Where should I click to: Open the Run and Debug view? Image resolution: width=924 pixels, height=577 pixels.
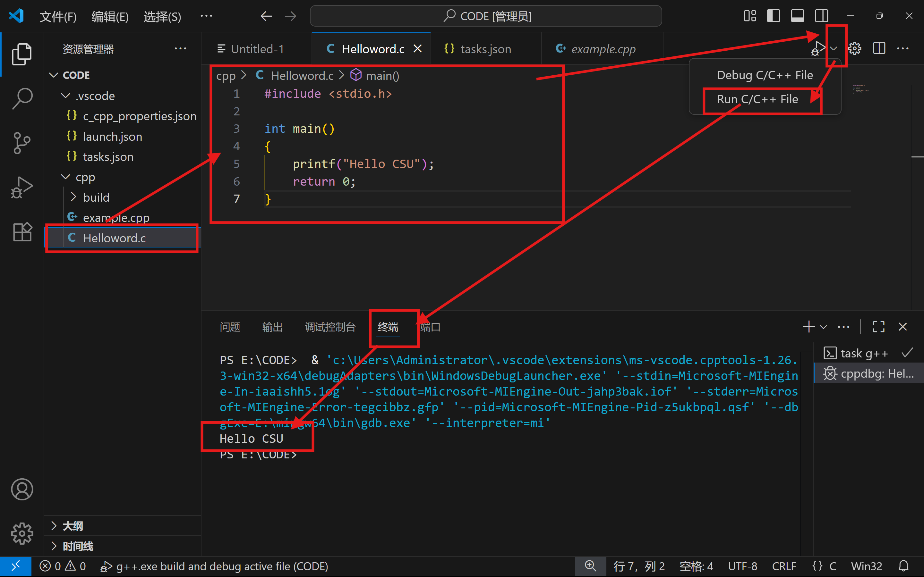pyautogui.click(x=22, y=188)
